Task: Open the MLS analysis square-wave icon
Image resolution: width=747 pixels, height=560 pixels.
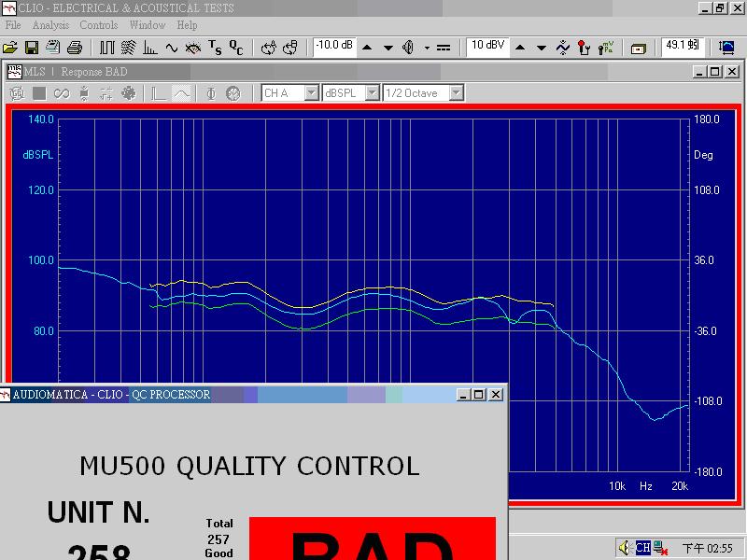Action: pos(107,48)
